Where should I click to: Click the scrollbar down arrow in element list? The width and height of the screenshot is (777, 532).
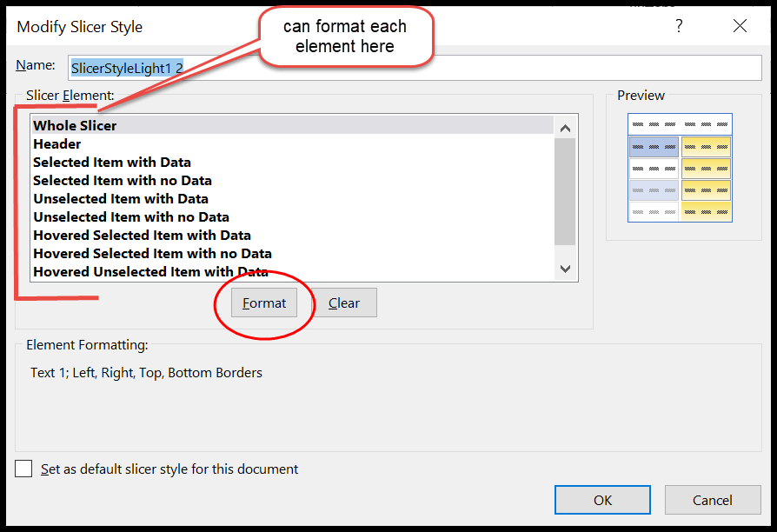point(566,269)
